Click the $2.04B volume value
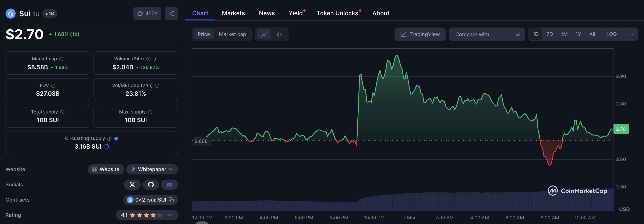644x224 pixels. [x=123, y=67]
